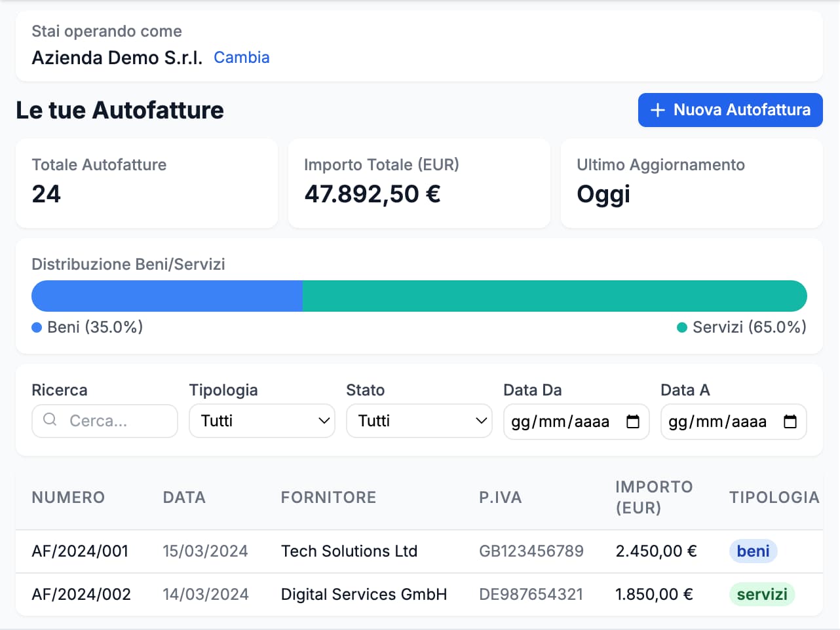Open the Stato filter dropdown

point(419,421)
